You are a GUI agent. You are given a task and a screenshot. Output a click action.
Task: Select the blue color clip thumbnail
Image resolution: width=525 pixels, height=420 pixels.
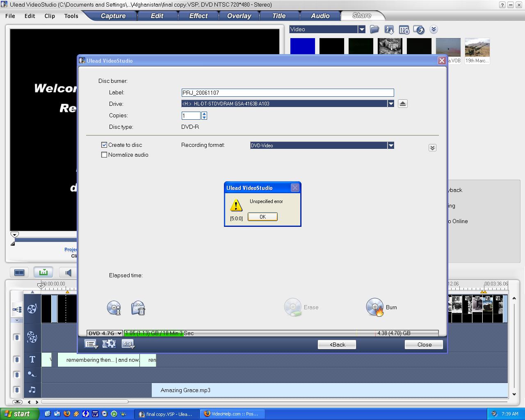pyautogui.click(x=303, y=46)
